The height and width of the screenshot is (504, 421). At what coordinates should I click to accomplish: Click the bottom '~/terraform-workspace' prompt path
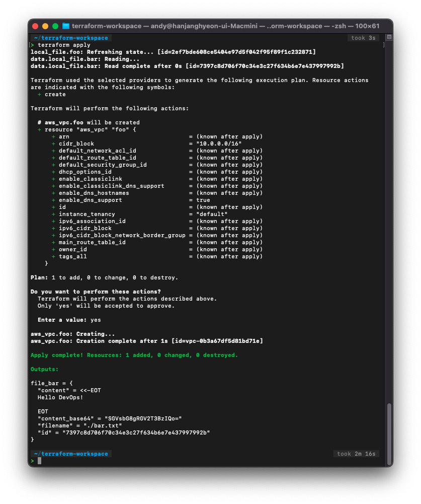pos(71,454)
